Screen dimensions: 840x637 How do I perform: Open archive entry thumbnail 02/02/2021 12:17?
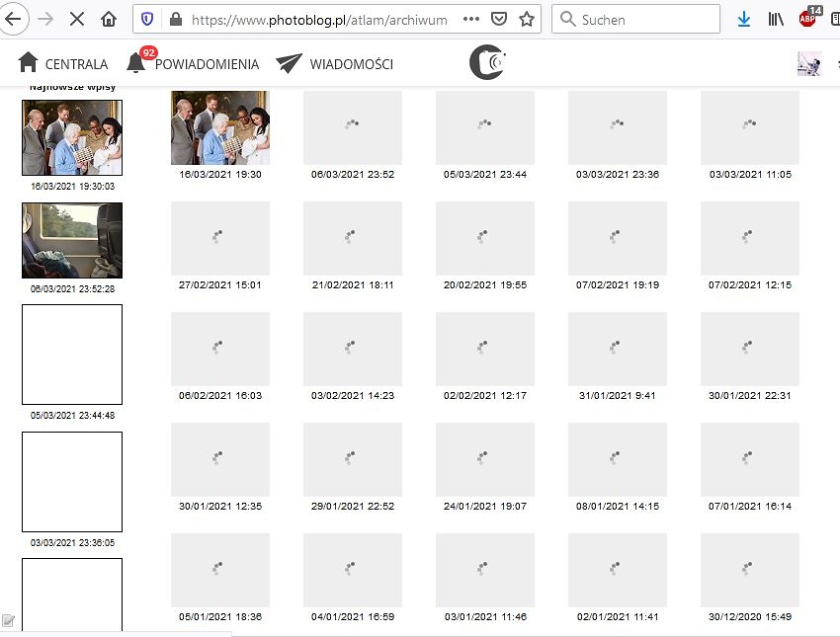(485, 349)
